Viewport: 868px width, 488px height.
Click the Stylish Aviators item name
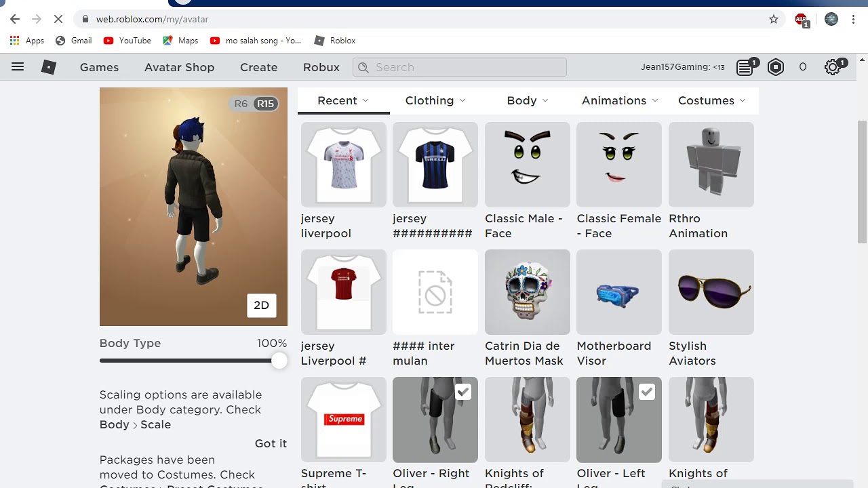(x=692, y=353)
